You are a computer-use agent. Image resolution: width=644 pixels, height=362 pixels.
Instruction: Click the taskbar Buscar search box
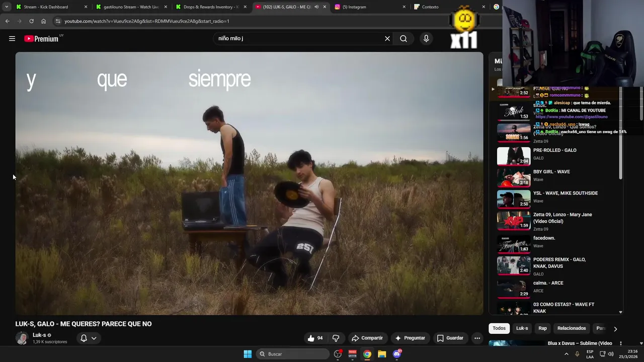(x=293, y=354)
